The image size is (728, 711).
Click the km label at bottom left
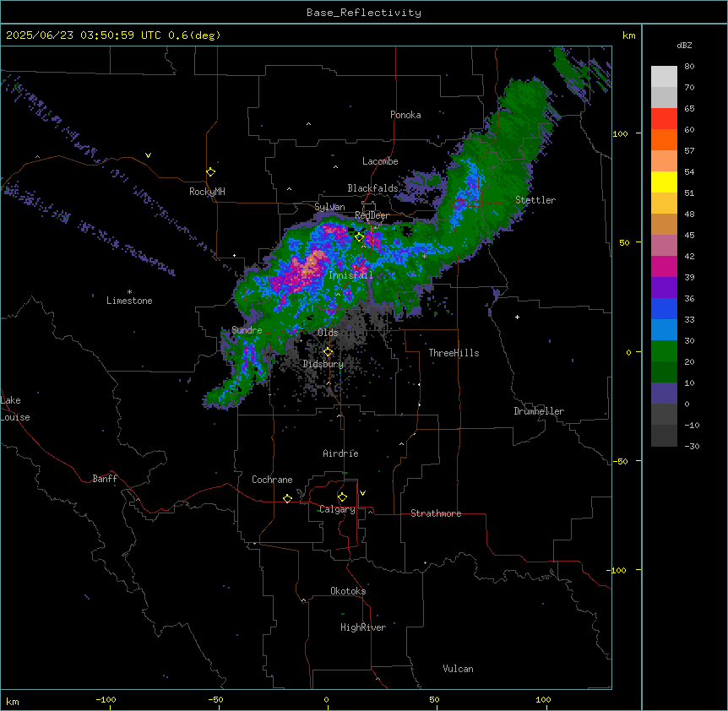(13, 701)
